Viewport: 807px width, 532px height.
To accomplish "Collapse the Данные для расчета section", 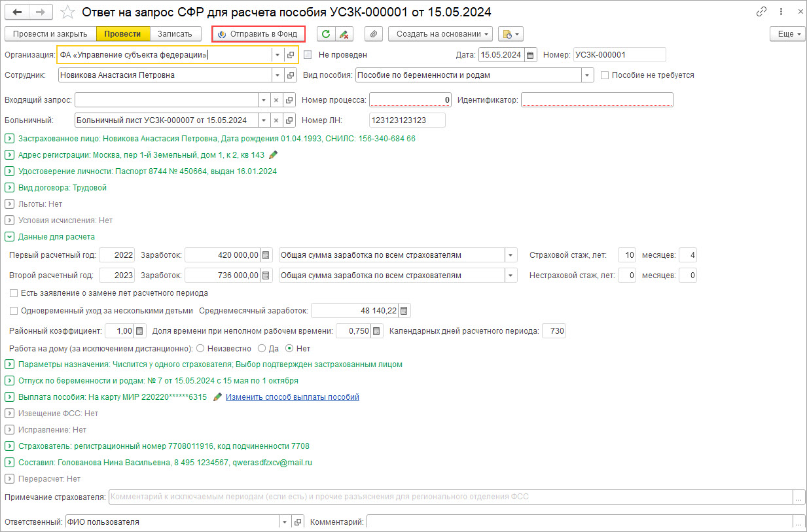I will 9,237.
